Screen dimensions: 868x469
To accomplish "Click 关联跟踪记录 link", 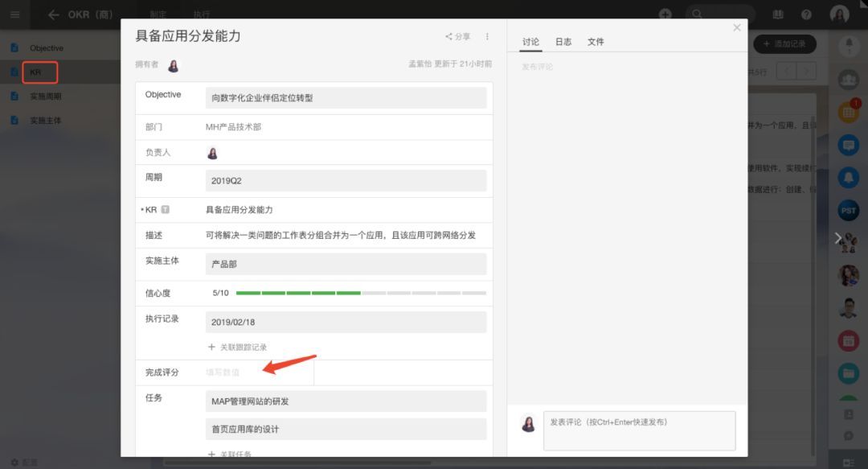I will pos(237,347).
